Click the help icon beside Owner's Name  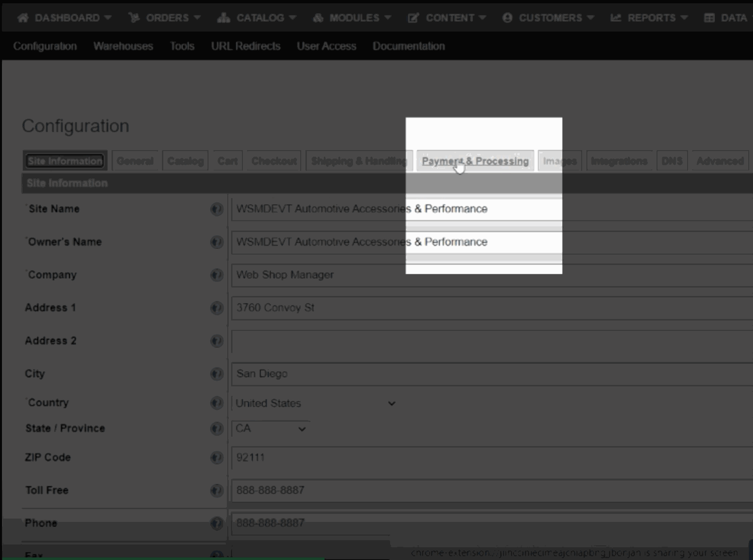[x=216, y=242]
